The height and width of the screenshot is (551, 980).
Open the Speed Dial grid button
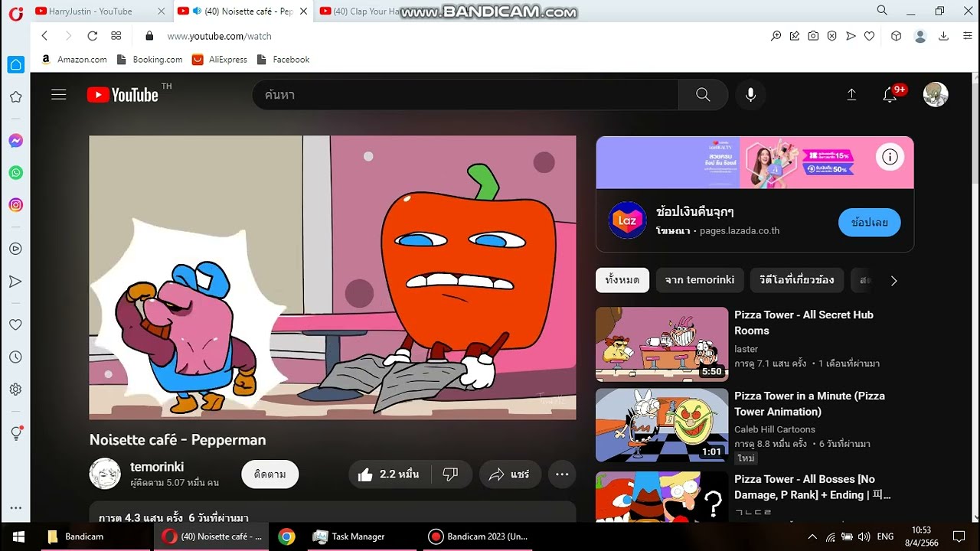click(x=116, y=36)
